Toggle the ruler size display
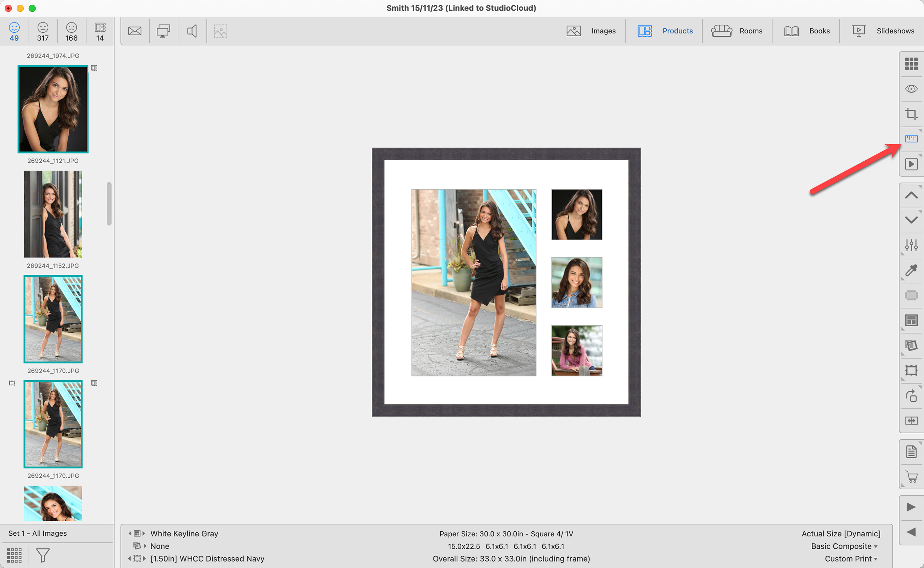 (911, 139)
